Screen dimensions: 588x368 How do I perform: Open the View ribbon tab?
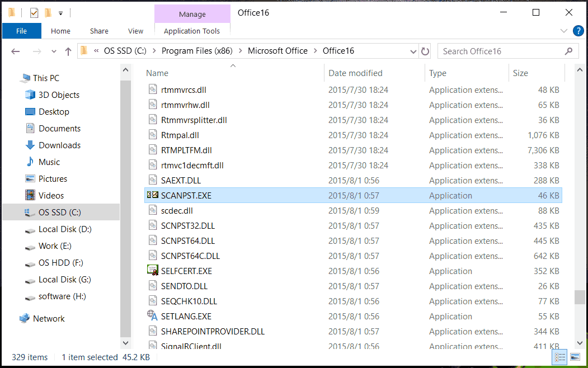click(135, 31)
